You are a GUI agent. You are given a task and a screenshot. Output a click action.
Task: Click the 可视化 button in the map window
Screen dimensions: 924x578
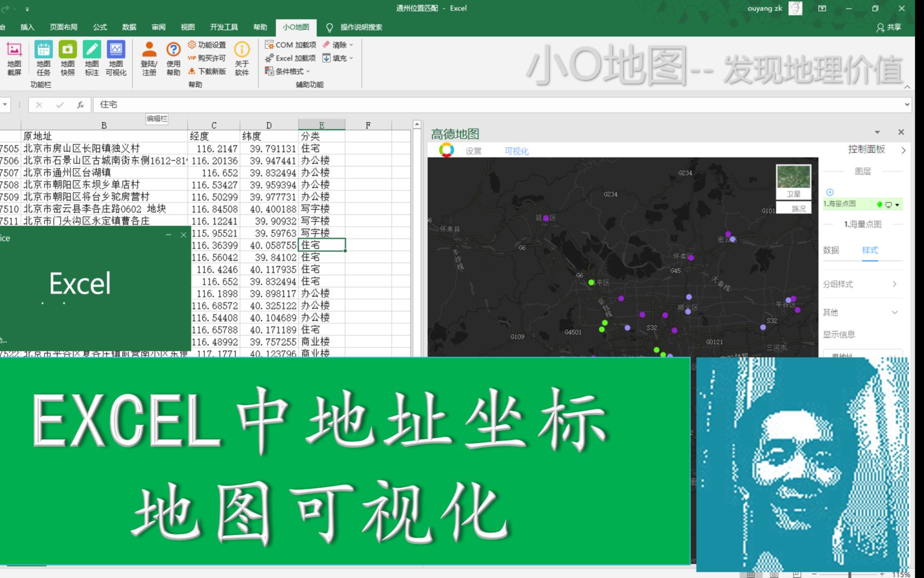click(517, 151)
